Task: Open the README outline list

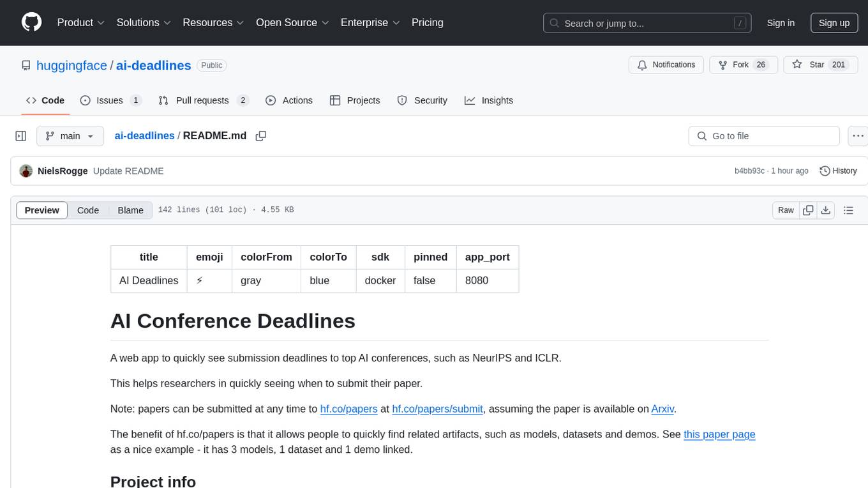Action: point(848,210)
